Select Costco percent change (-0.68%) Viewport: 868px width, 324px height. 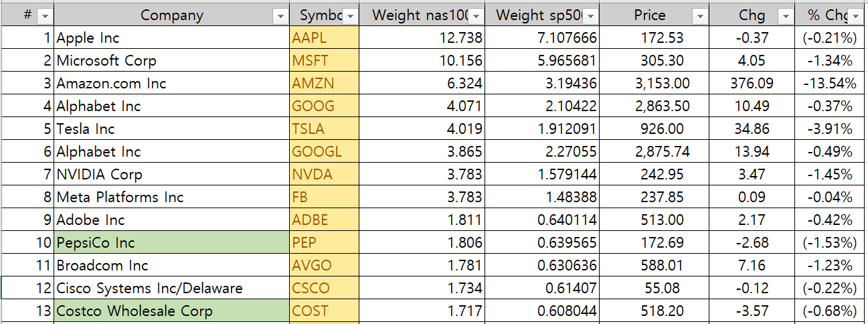point(831,311)
